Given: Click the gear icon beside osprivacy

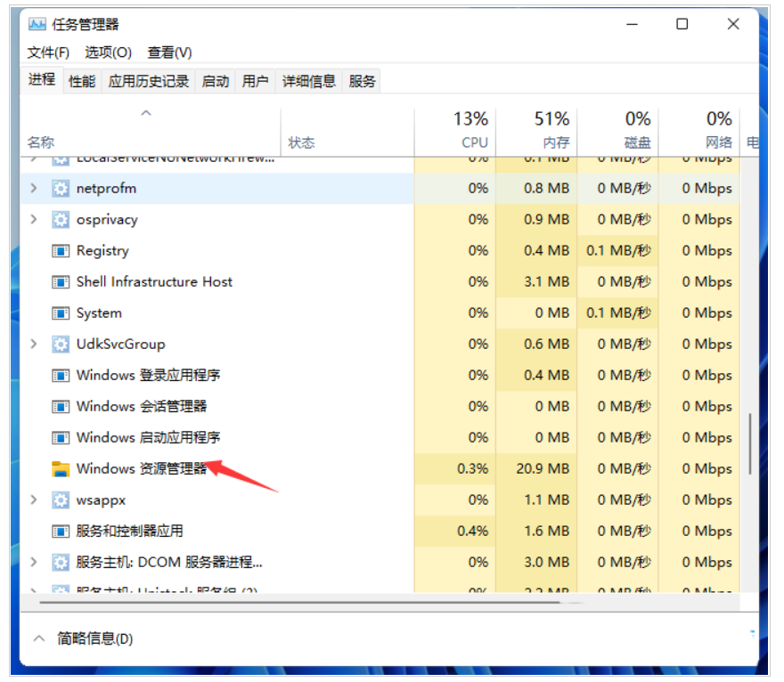Looking at the screenshot, I should [x=61, y=220].
